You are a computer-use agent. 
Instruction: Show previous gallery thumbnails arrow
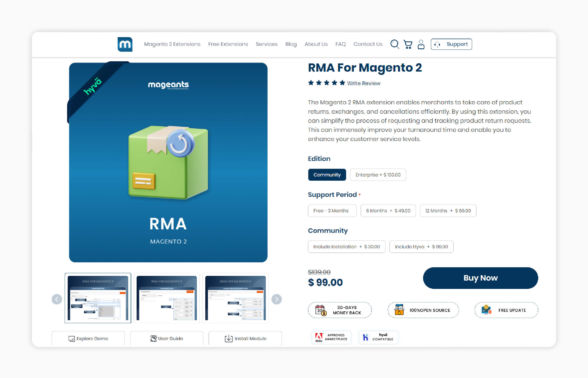tap(57, 299)
